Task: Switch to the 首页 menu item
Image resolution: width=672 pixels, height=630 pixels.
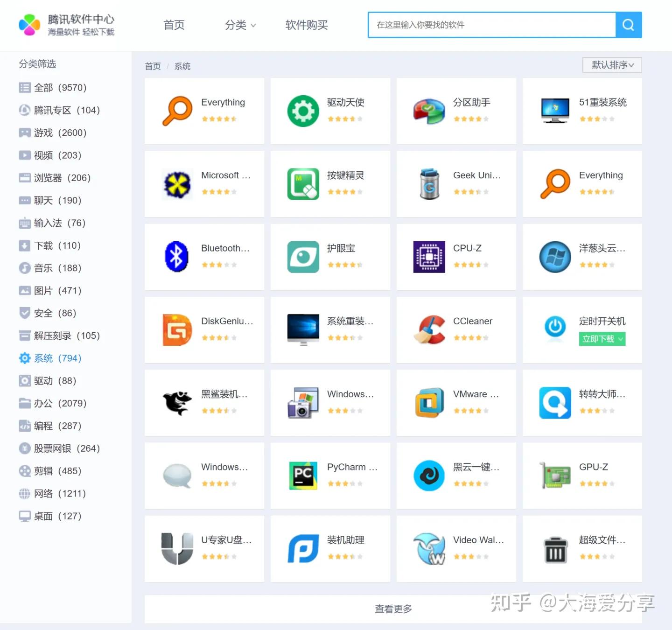Action: tap(174, 26)
